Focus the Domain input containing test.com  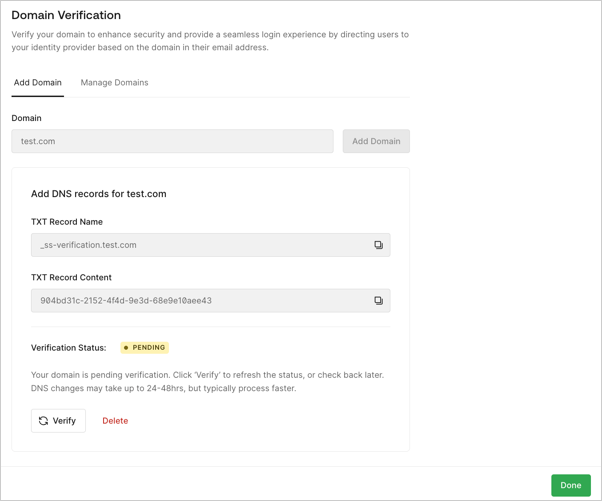(x=172, y=141)
